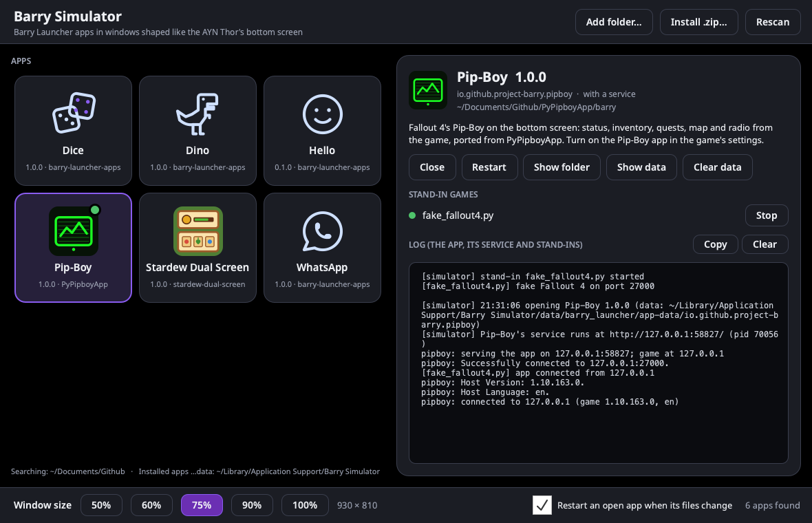This screenshot has width=812, height=523.
Task: Click green running dot on Pip-Boy tile
Action: tap(95, 210)
